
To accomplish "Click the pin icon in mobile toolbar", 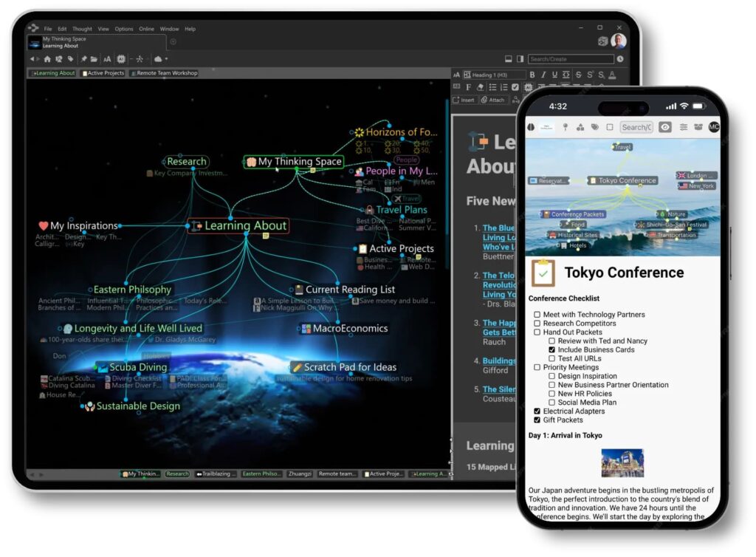I will 566,127.
